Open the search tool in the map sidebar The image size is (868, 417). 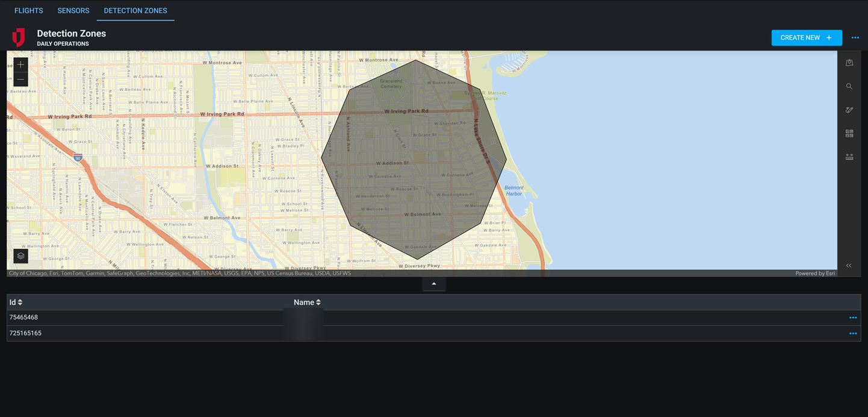(849, 86)
